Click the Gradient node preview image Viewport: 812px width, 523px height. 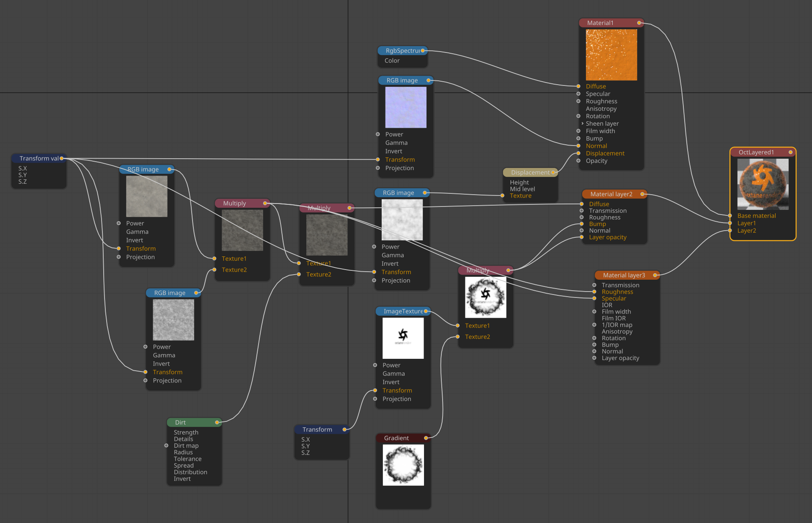403,465
